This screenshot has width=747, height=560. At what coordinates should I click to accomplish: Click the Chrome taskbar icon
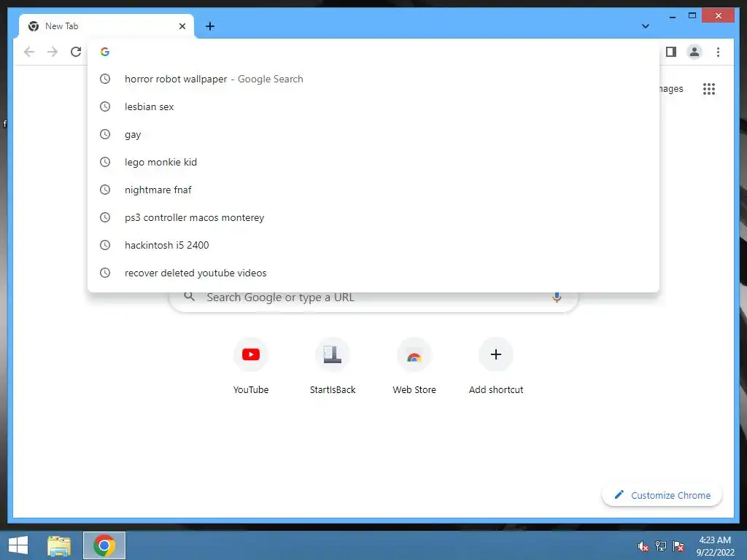pos(104,545)
